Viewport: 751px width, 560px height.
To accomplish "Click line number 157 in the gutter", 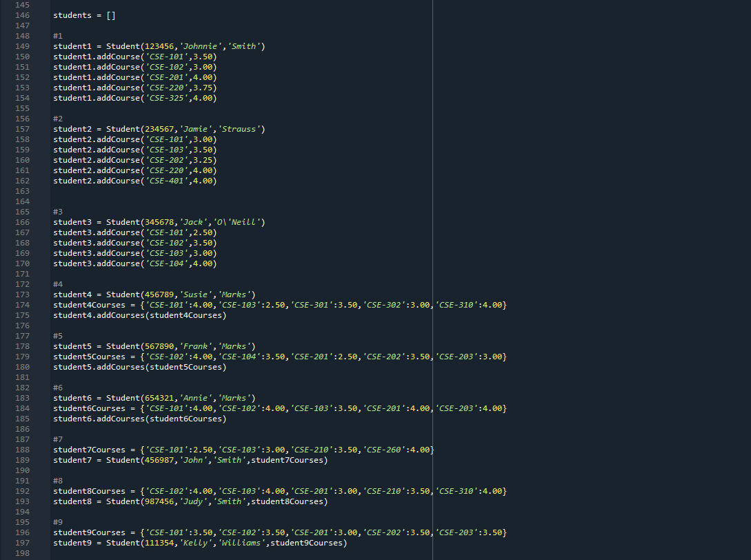I will pyautogui.click(x=22, y=130).
